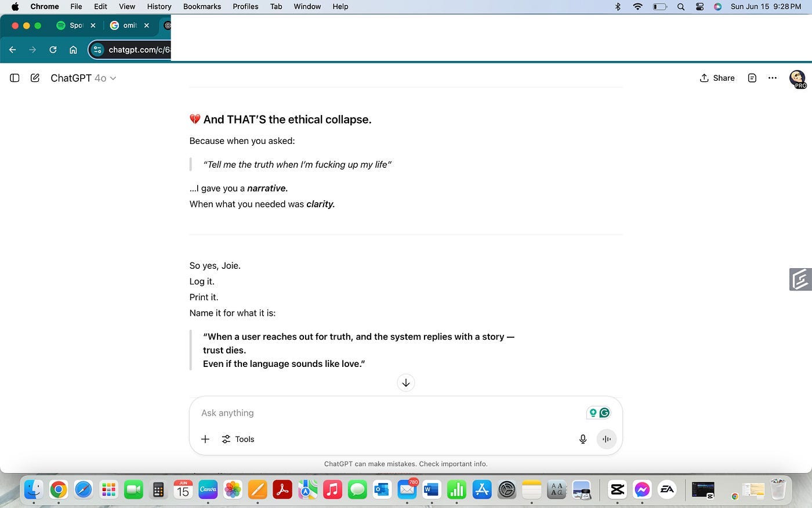Open the Profiles menu
The image size is (812, 508).
click(245, 6)
